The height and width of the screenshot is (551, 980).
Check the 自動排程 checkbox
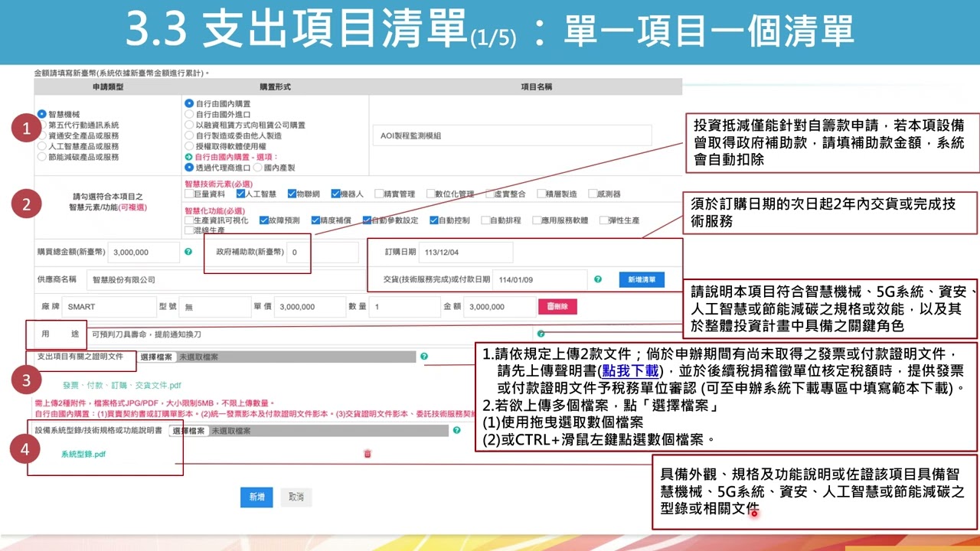coord(485,220)
